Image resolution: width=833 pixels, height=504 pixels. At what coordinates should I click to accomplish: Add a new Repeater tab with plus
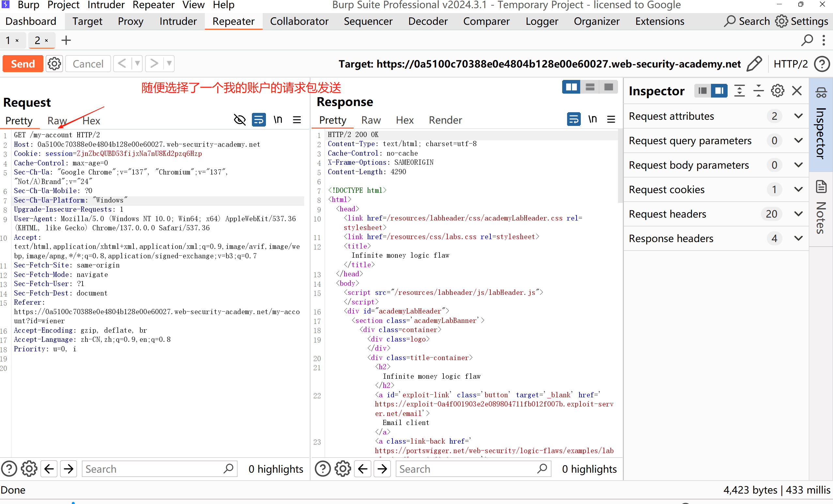(x=66, y=40)
